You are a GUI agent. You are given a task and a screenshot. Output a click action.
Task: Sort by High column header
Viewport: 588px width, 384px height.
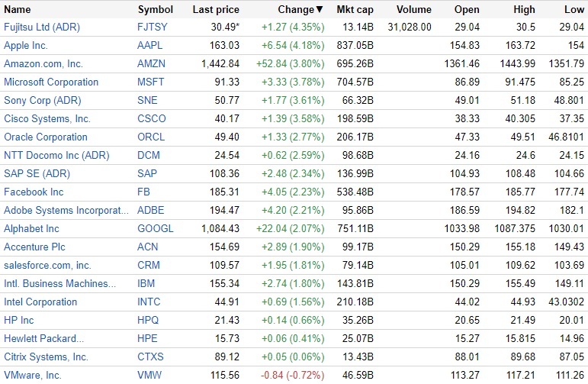(x=524, y=10)
